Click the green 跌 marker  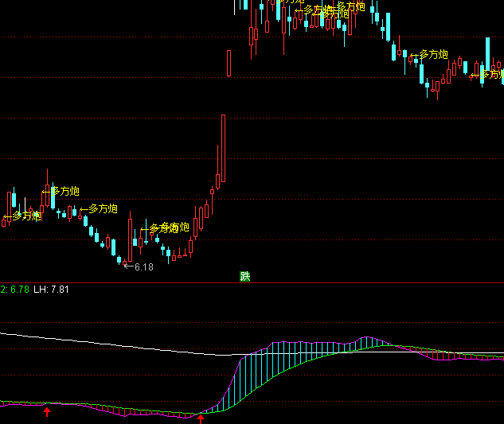245,277
